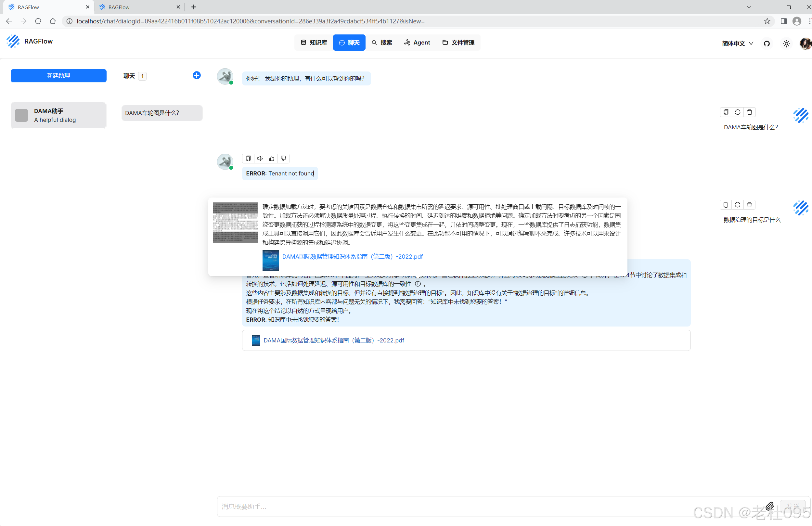
Task: Regenerate the DAMA车轮图是什么 question
Action: [737, 112]
